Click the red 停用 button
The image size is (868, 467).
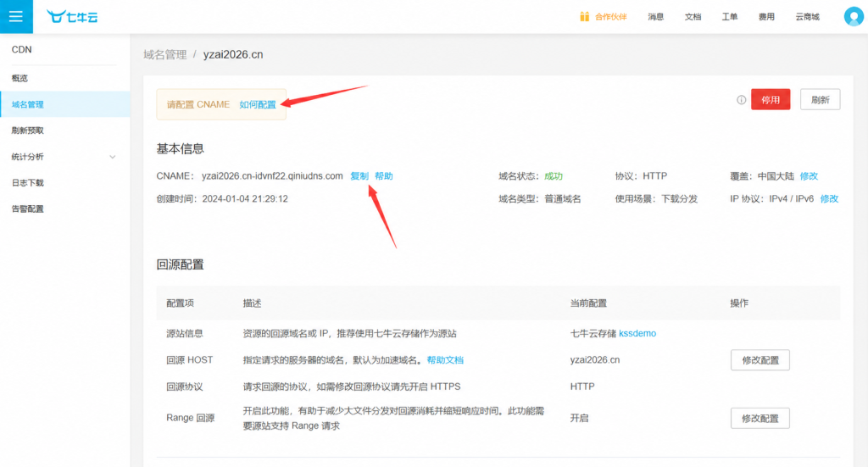tap(771, 100)
